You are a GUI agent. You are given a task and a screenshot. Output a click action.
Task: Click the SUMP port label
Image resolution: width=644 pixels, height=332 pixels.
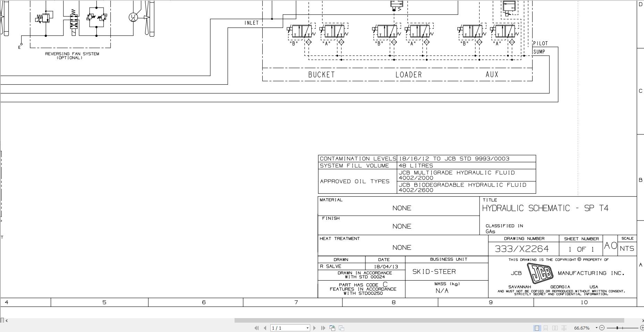click(539, 52)
